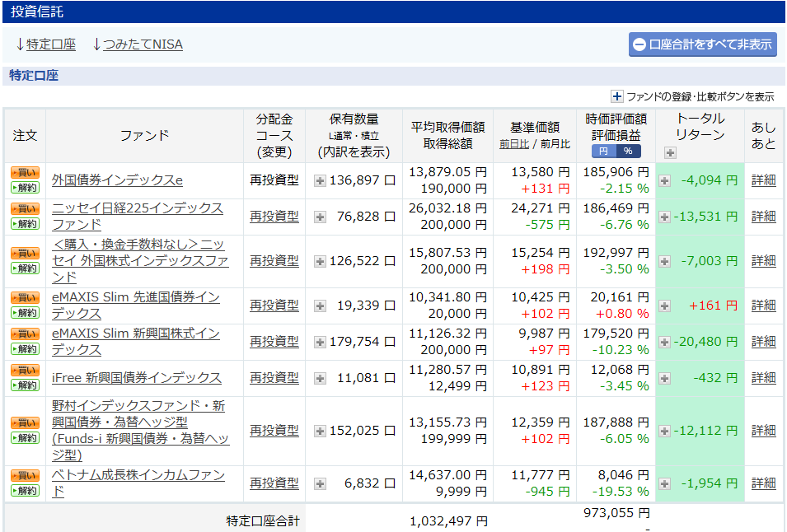Click 特定口座合計 value 1,032,497 円
787x532 pixels.
click(448, 521)
